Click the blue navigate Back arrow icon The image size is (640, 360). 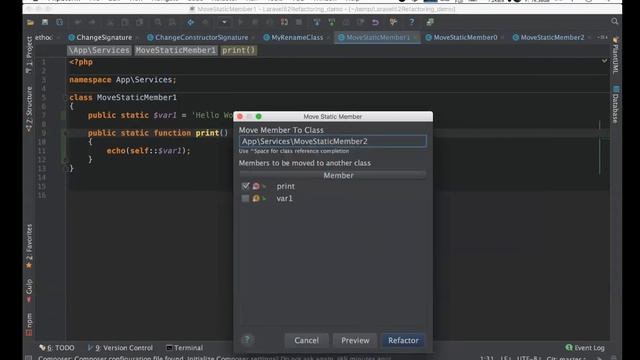point(191,22)
